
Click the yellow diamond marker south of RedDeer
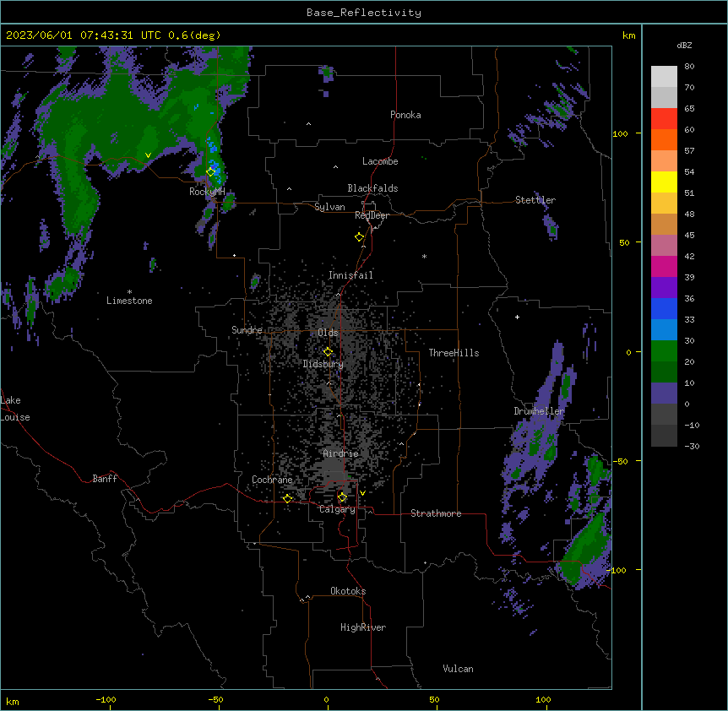pos(360,237)
